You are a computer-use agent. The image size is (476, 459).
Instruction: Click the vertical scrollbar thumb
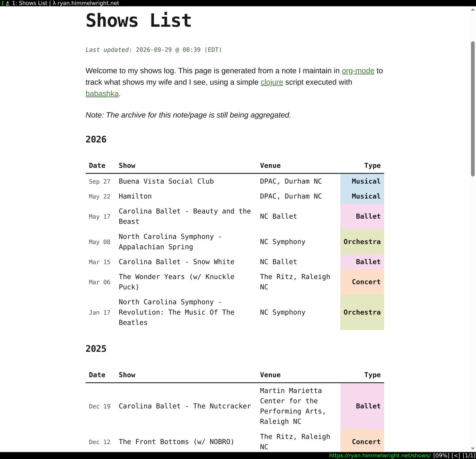click(x=472, y=109)
